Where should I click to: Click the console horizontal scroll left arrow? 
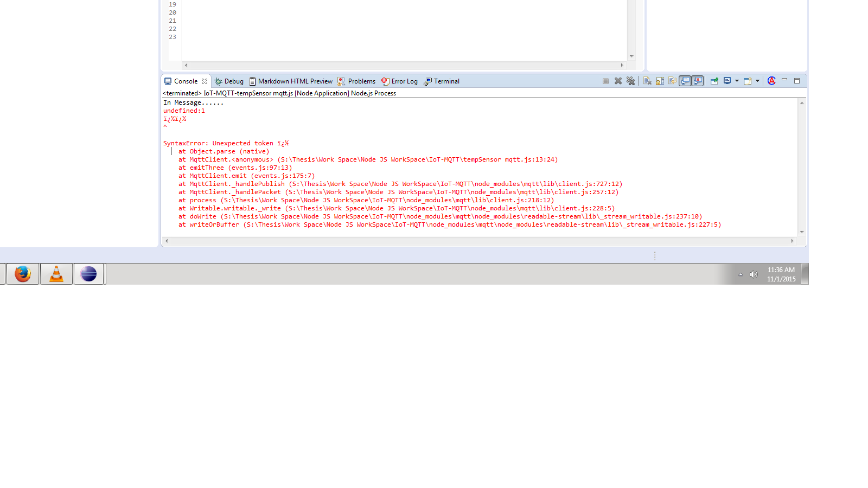point(167,241)
